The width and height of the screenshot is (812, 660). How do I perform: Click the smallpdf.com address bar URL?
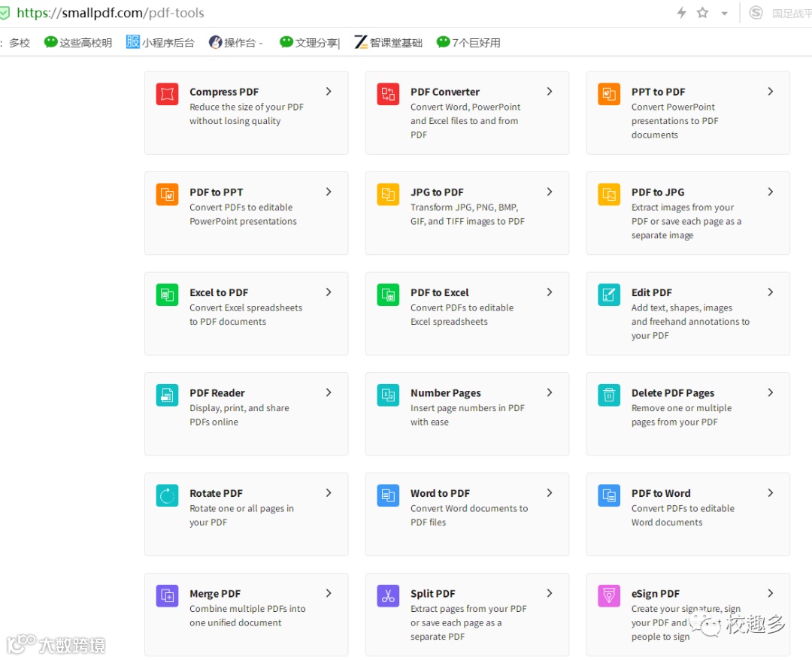click(x=111, y=13)
